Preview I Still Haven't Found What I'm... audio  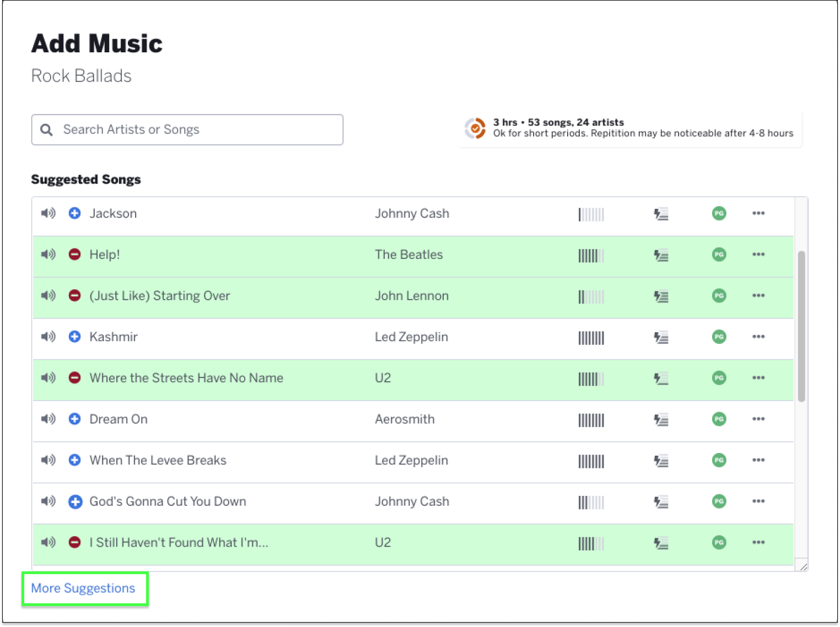tap(49, 542)
